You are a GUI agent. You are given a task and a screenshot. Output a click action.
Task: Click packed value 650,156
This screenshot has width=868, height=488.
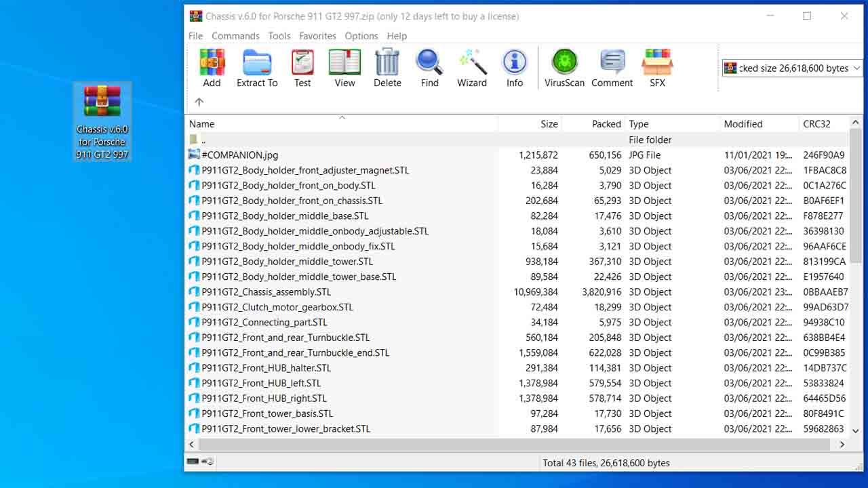click(x=605, y=155)
